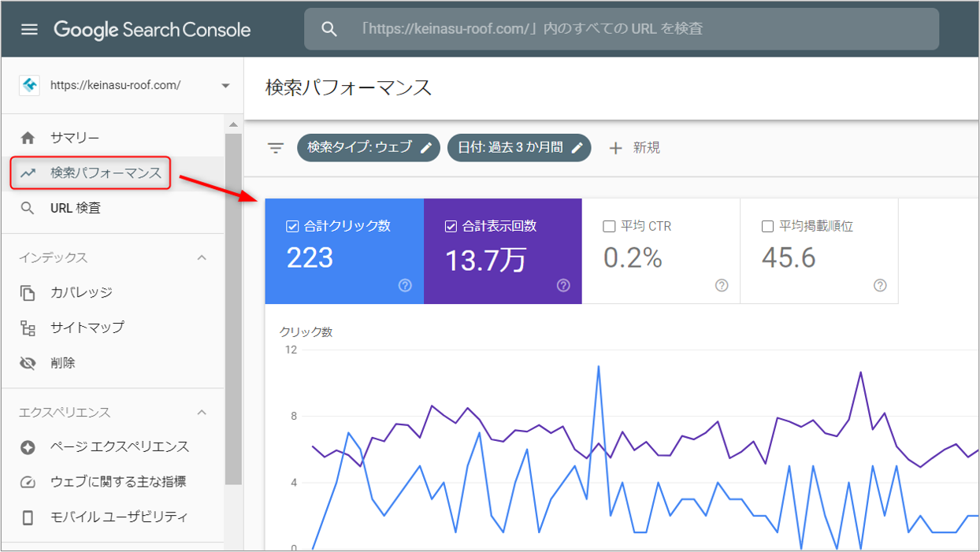Open the keinasu-roof.com property dropdown
The image size is (980, 552).
coord(225,86)
